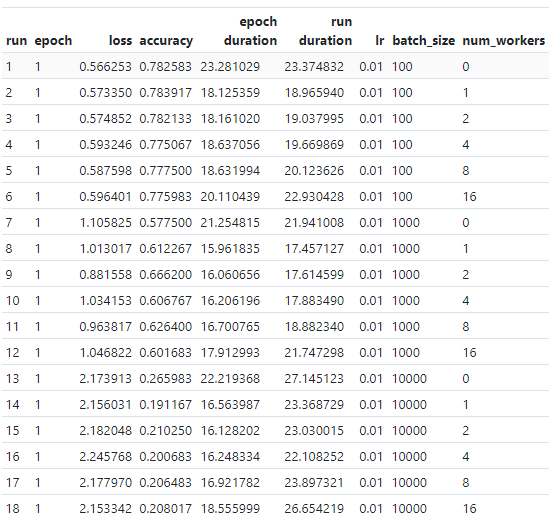The width and height of the screenshot is (553, 516).
Task: Select loss value 1.046822
Action: [105, 353]
